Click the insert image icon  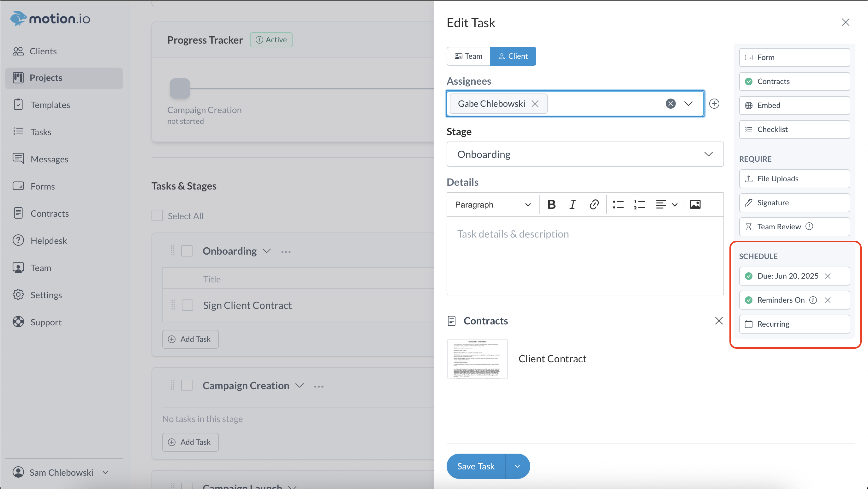695,204
